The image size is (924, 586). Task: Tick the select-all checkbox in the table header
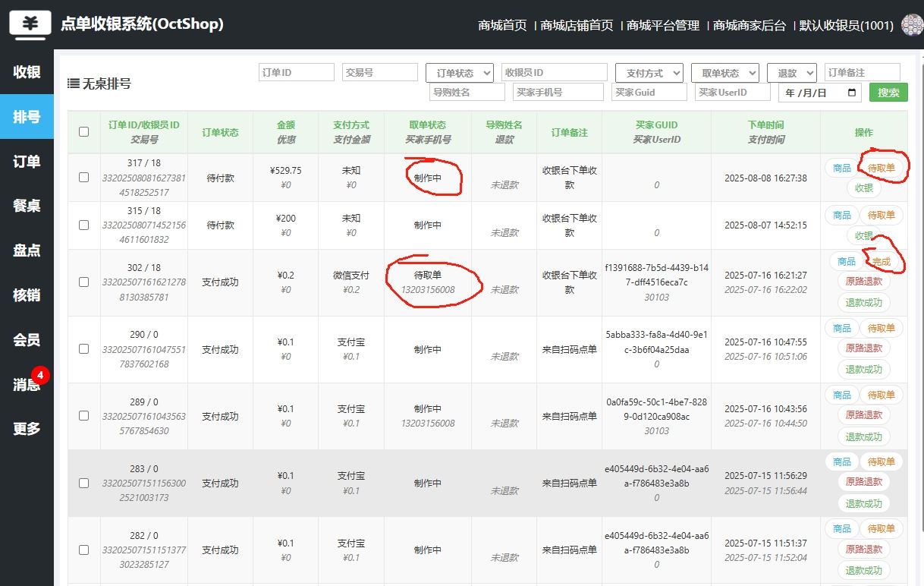pos(83,132)
